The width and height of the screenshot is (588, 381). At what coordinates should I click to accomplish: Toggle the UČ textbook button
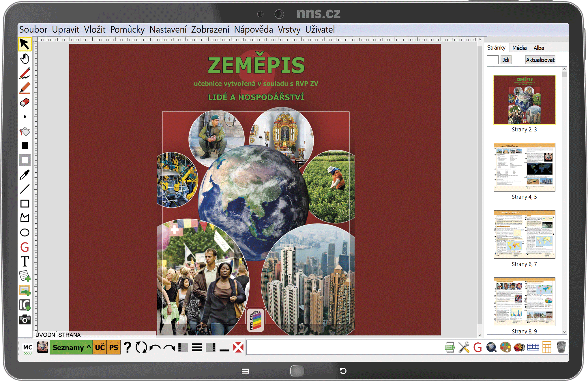[x=100, y=347]
